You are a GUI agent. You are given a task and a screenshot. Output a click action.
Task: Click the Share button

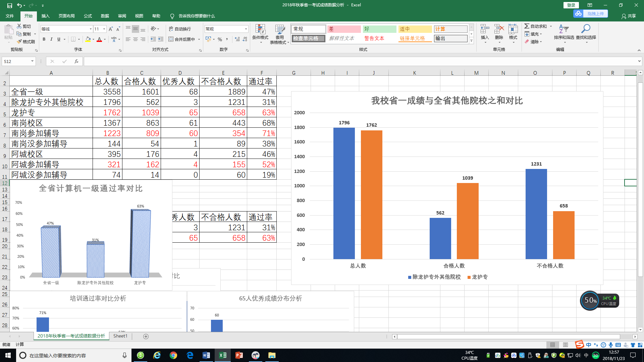point(629,16)
